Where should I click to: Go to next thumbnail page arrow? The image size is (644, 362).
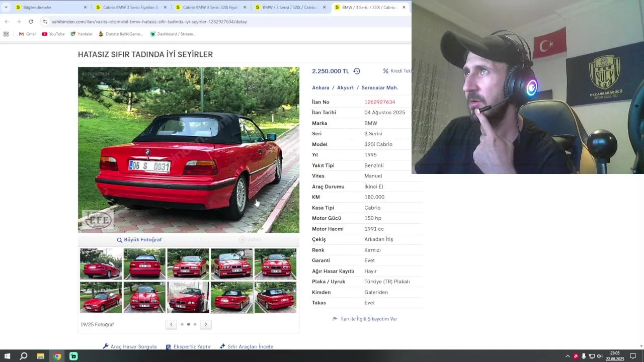[x=206, y=324]
